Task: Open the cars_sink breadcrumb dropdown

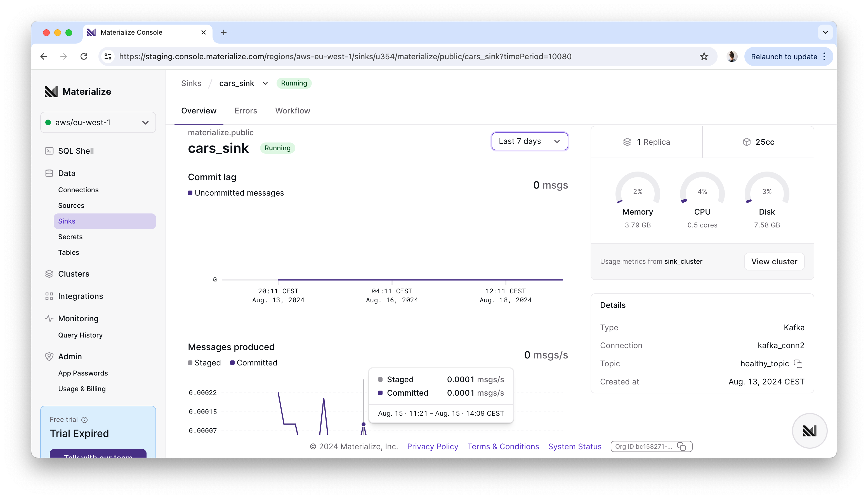Action: coord(265,83)
